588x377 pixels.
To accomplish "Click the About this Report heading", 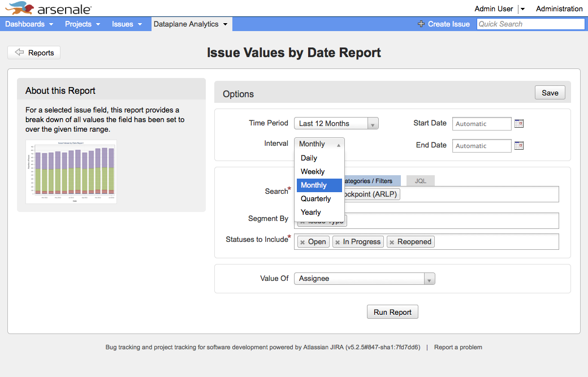I will [x=60, y=90].
